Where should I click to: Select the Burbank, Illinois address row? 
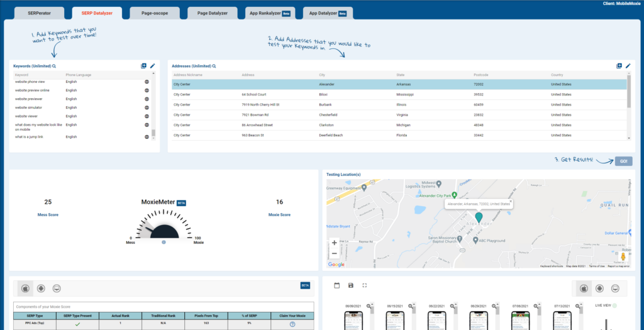399,105
